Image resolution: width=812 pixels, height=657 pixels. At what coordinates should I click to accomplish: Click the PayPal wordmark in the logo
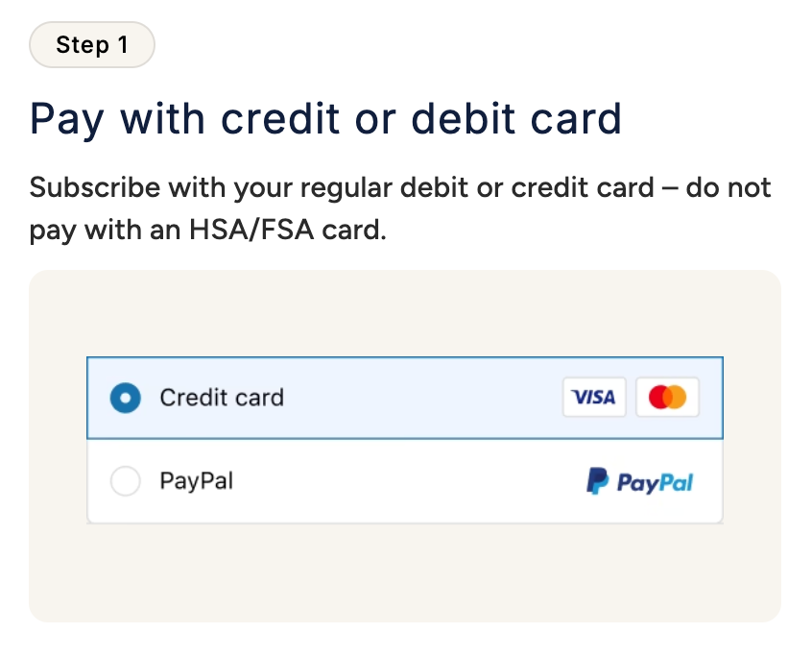point(655,482)
